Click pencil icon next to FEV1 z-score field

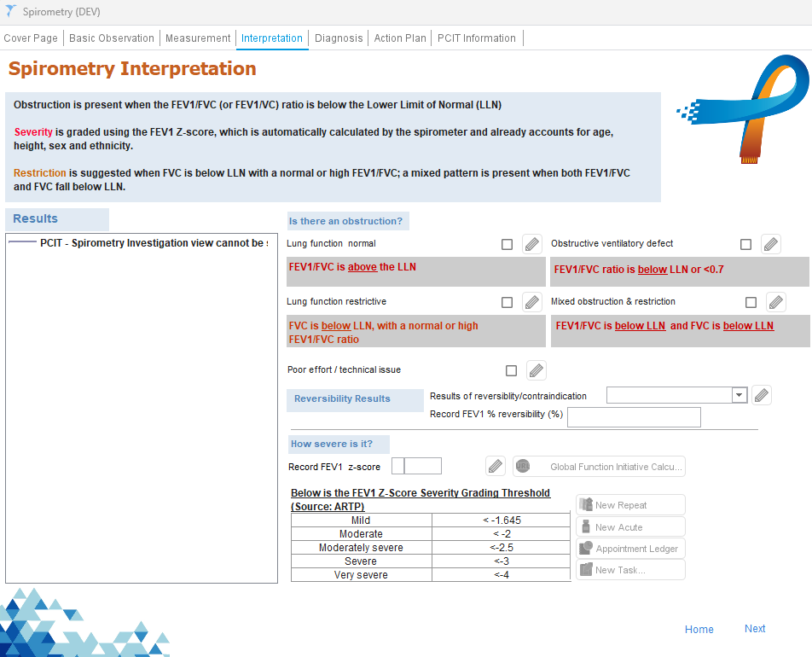pos(496,467)
